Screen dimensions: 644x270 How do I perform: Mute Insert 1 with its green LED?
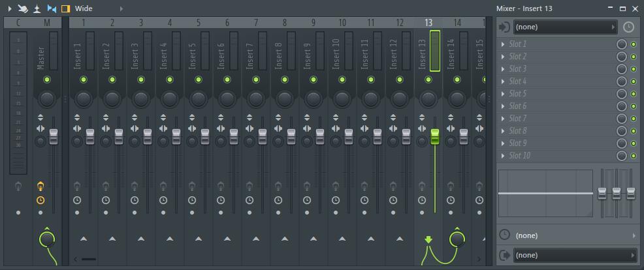click(84, 80)
